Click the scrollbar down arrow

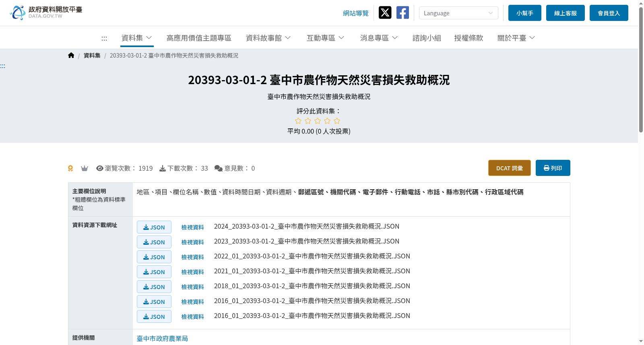(641, 341)
